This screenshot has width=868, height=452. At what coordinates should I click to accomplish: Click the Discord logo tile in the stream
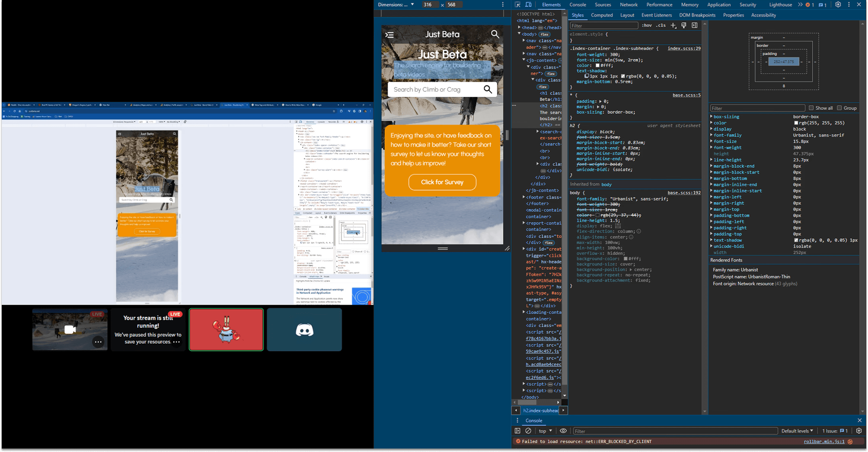pyautogui.click(x=304, y=330)
